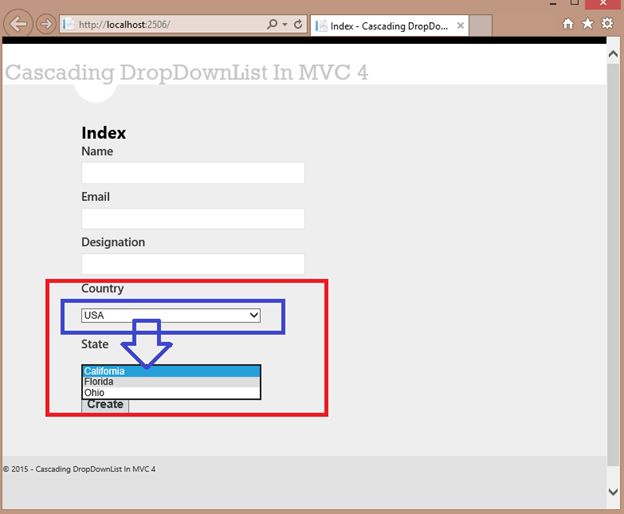This screenshot has width=624, height=514.
Task: Click the Cascading DropDownList In MVC 4 title
Action: [186, 73]
